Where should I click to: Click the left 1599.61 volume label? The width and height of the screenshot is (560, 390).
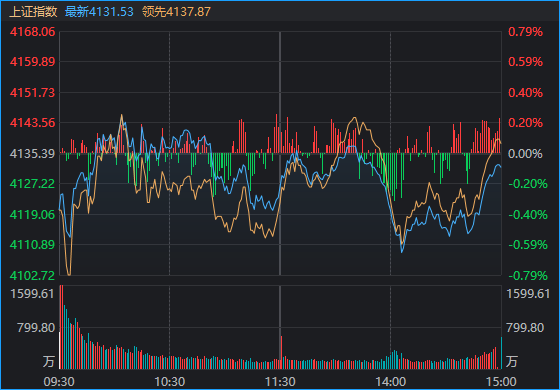tap(32, 294)
